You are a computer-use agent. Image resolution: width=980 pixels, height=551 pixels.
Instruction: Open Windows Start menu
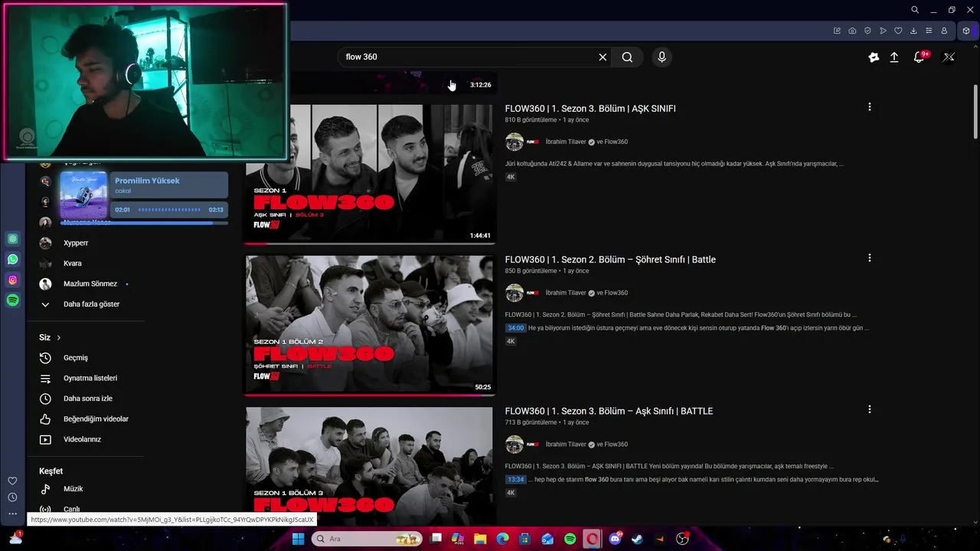click(x=299, y=539)
